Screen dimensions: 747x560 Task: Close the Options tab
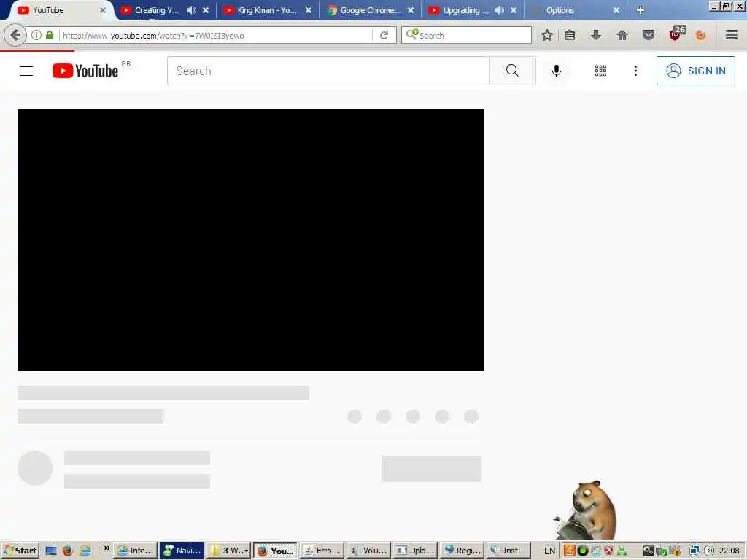coord(616,10)
